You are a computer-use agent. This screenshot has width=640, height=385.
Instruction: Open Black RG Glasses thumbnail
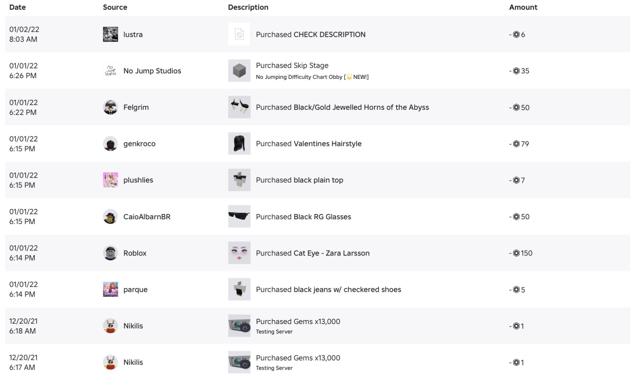(239, 217)
